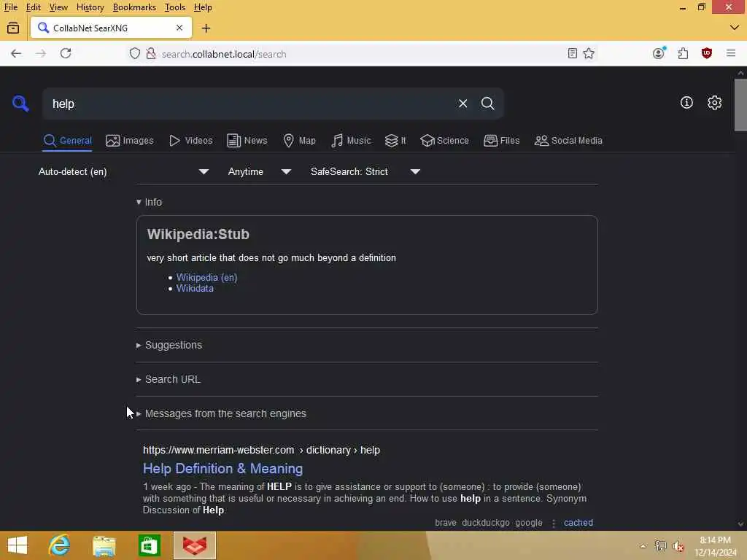This screenshot has height=560, width=747.
Task: Expand Messages from the search engines
Action: [x=221, y=413]
